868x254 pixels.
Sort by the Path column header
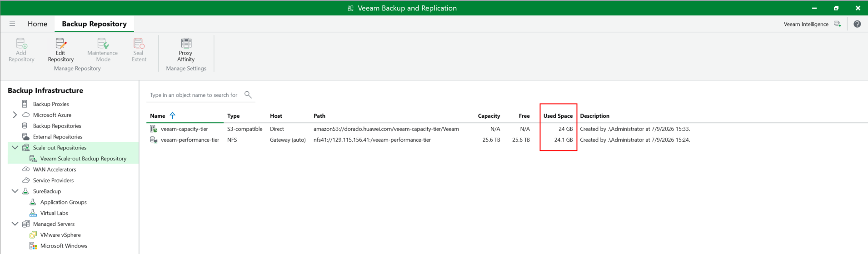(319, 116)
